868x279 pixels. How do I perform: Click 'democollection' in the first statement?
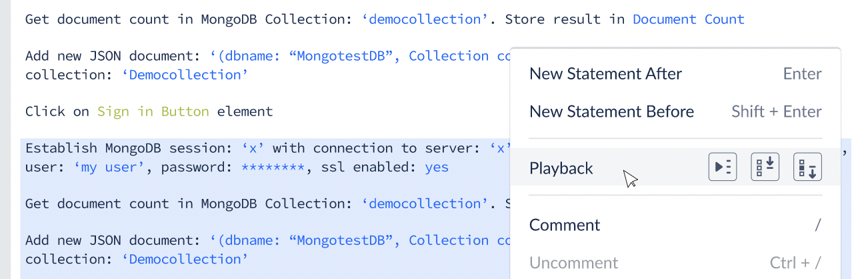tap(425, 19)
